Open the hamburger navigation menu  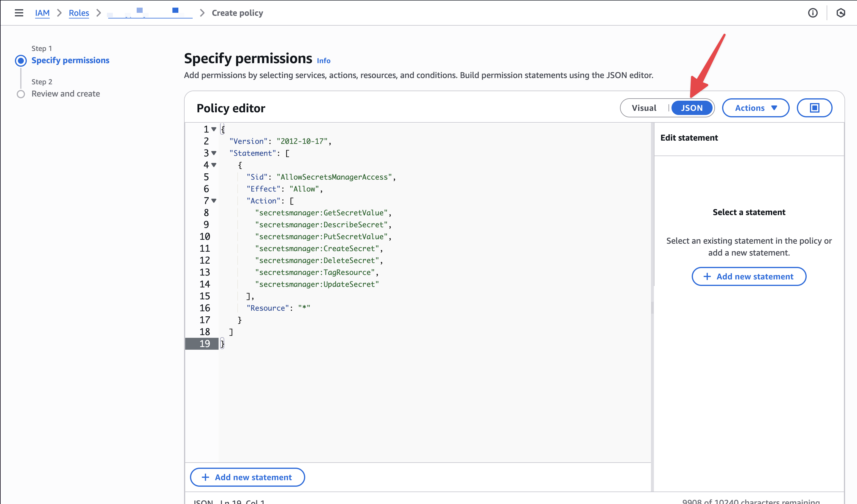(x=19, y=13)
